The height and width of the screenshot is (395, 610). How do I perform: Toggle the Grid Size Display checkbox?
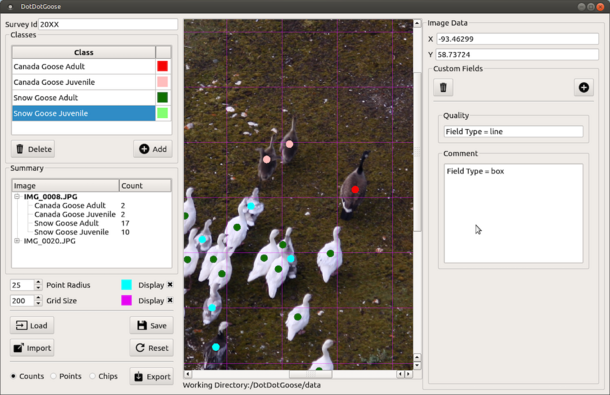point(170,300)
